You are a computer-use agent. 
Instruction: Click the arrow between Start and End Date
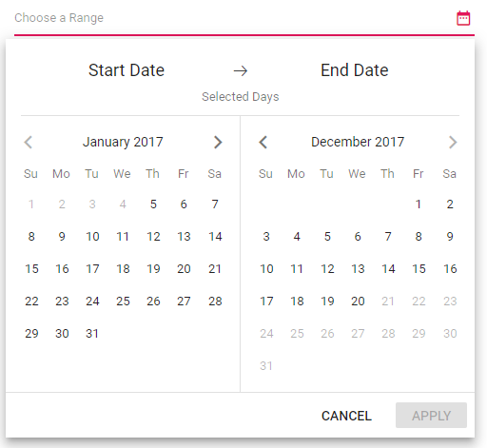click(241, 70)
